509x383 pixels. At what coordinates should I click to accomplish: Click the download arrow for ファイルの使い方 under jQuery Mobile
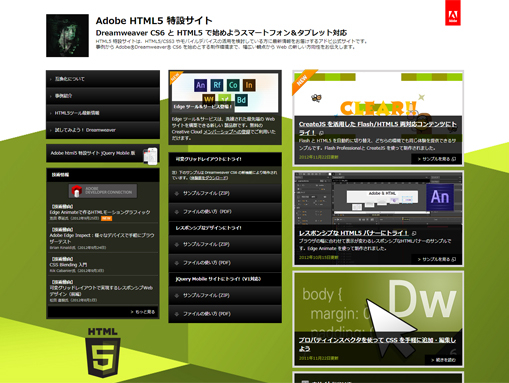tap(177, 314)
